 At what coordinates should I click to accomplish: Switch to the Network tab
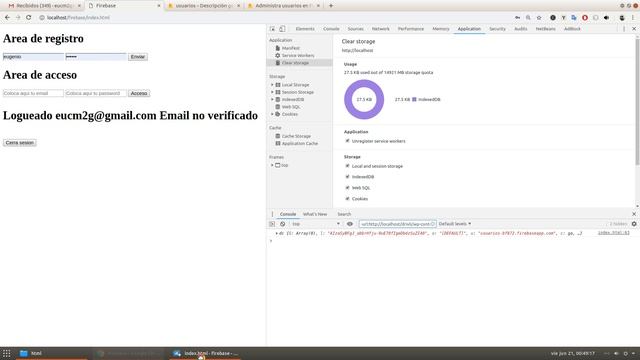[380, 29]
